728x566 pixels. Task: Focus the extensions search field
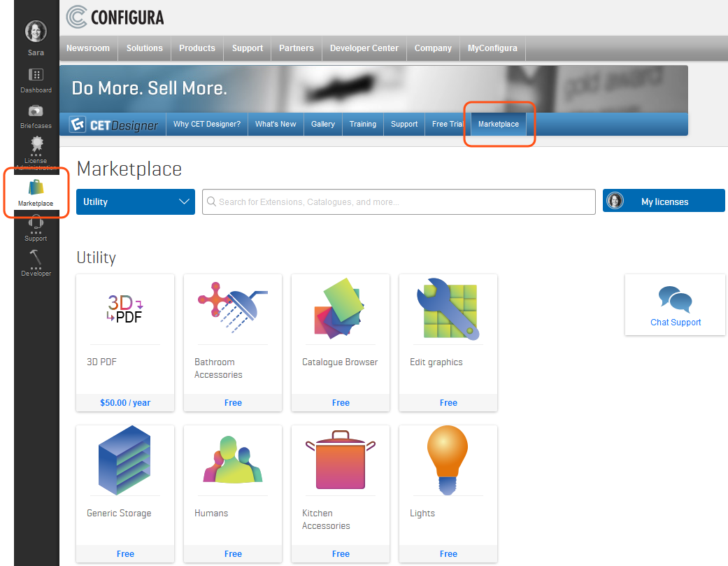399,201
